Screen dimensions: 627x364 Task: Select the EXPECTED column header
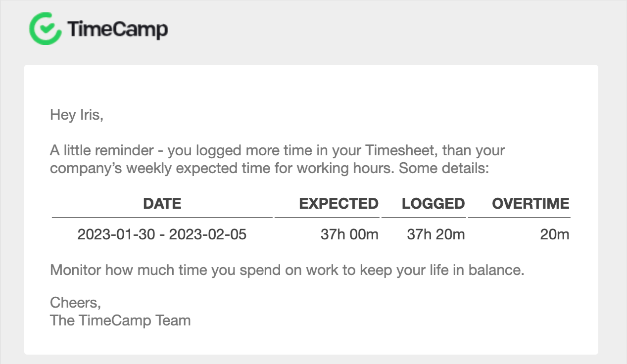click(339, 203)
